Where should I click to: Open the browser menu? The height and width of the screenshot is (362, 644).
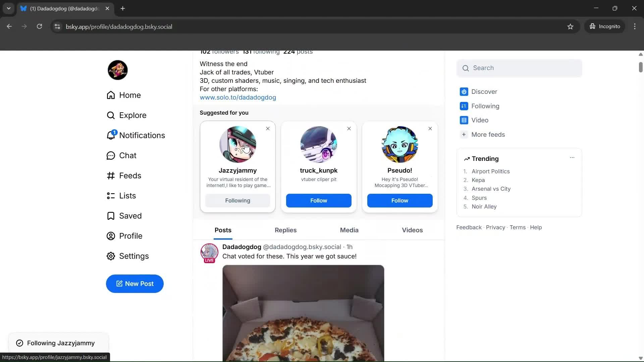click(x=635, y=26)
